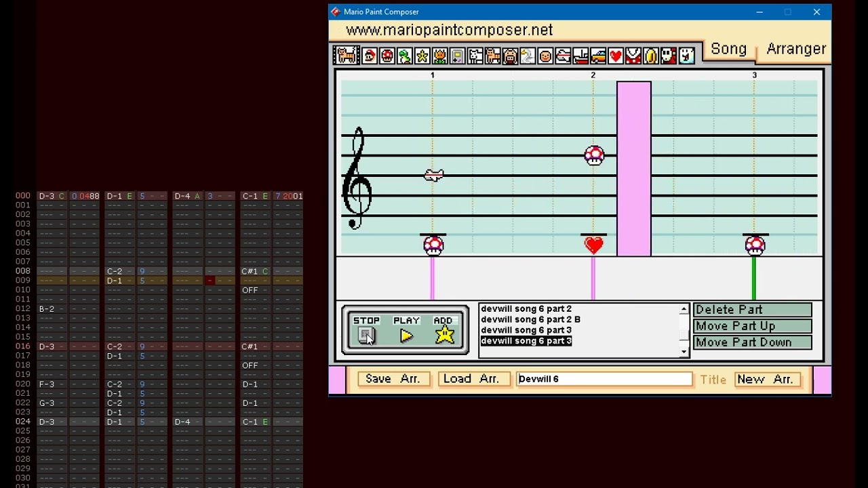Switch to the Arranger tab
Image resolution: width=868 pixels, height=488 pixels.
click(796, 49)
